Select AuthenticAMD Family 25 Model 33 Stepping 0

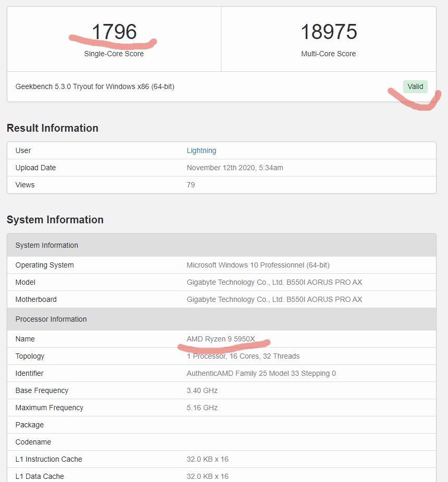pos(261,374)
